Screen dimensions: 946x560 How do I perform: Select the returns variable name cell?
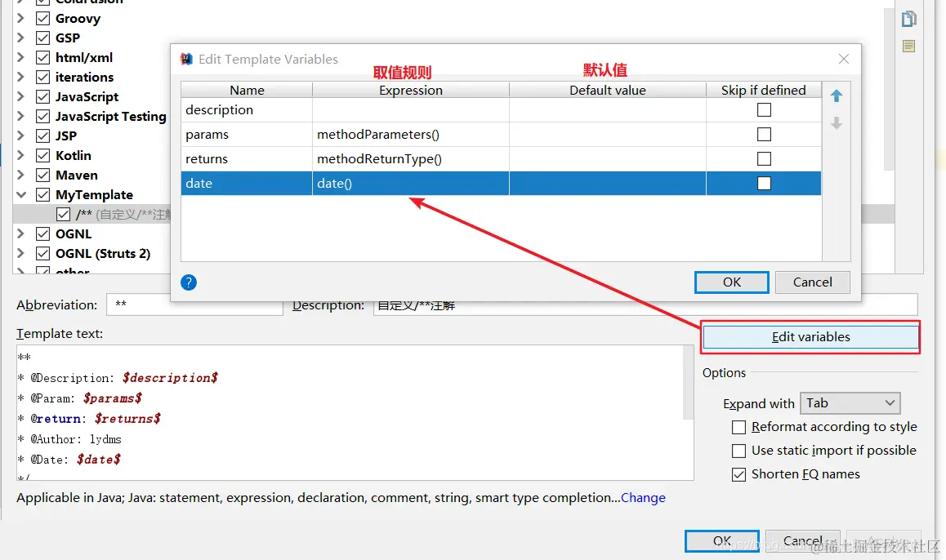pos(247,158)
